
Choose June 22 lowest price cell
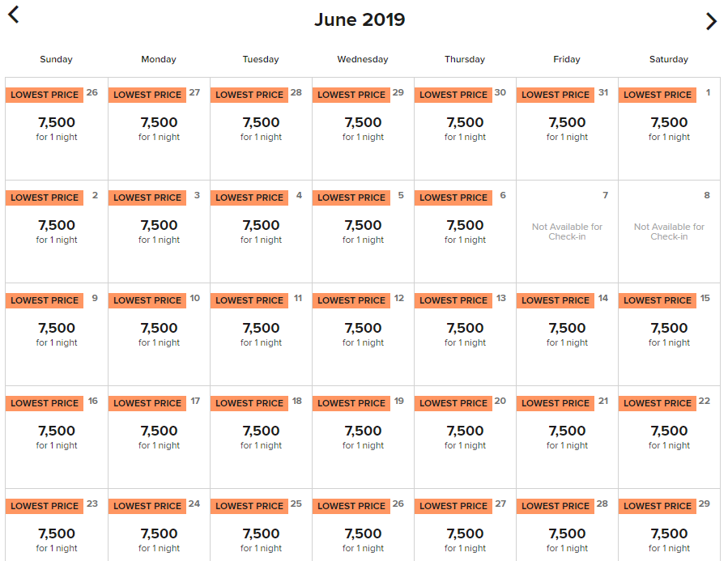pyautogui.click(x=669, y=437)
